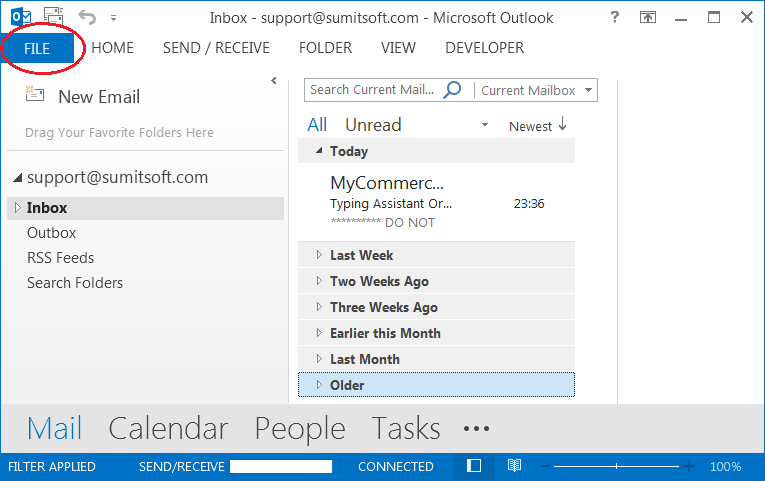
Task: Switch to Reading view book icon
Action: click(x=514, y=466)
